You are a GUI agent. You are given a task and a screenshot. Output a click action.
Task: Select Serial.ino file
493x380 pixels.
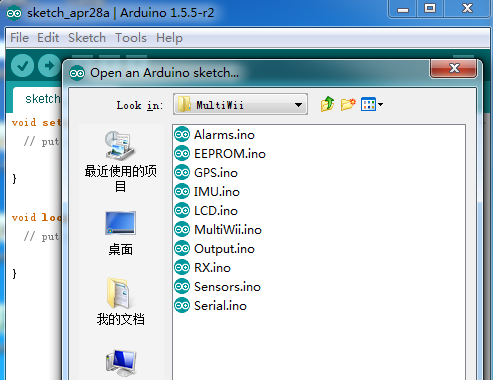(210, 306)
